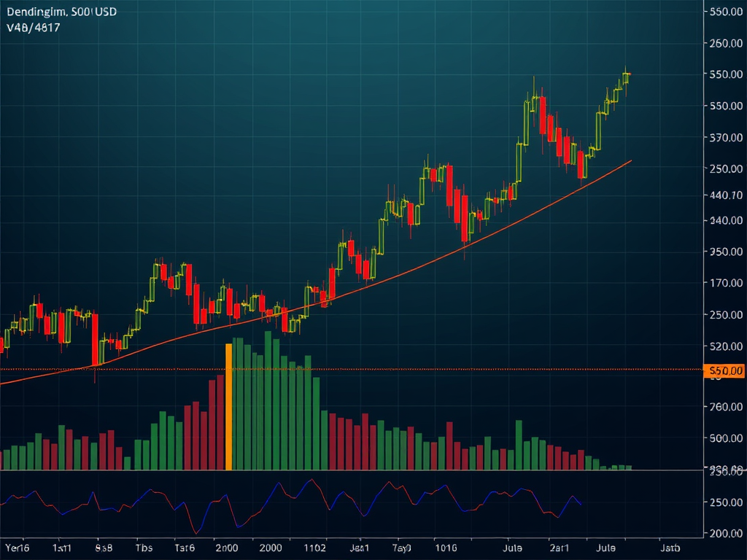The image size is (747, 560).
Task: Select the Yer16 date on time axis
Action: coord(16,547)
